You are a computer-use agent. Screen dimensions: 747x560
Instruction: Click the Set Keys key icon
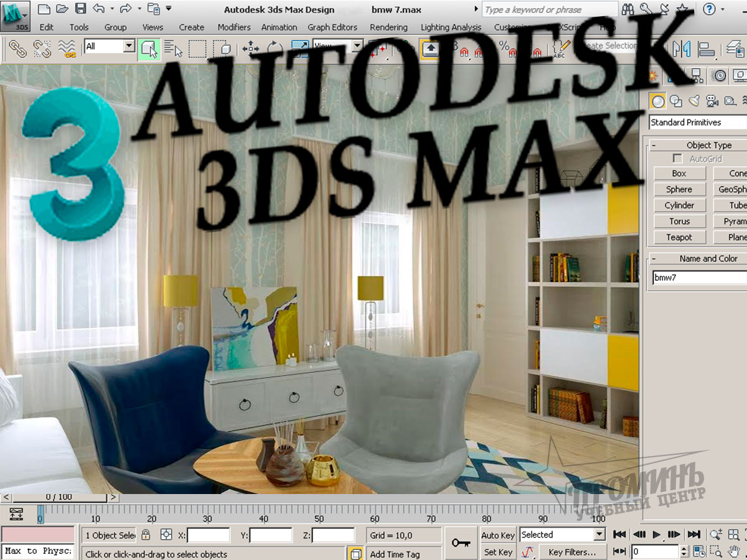(x=461, y=543)
